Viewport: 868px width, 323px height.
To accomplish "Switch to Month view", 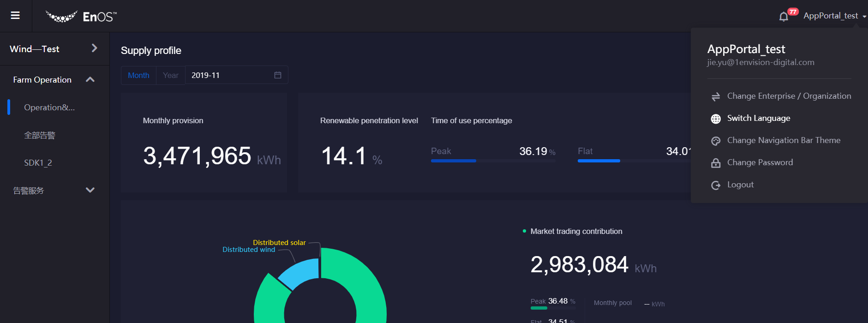I will click(138, 75).
